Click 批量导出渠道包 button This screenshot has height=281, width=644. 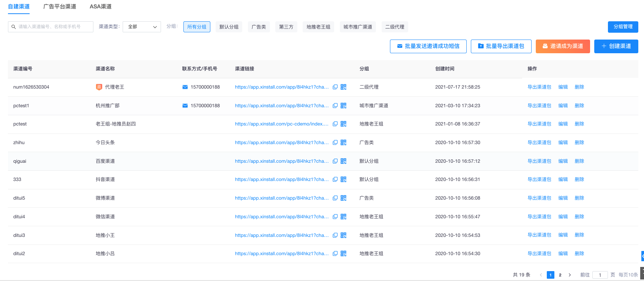click(x=501, y=46)
